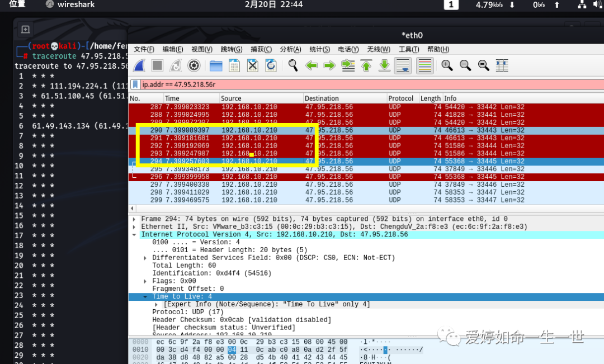Image resolution: width=604 pixels, height=364 pixels.
Task: Go forward to next packet arrow
Action: 329,65
